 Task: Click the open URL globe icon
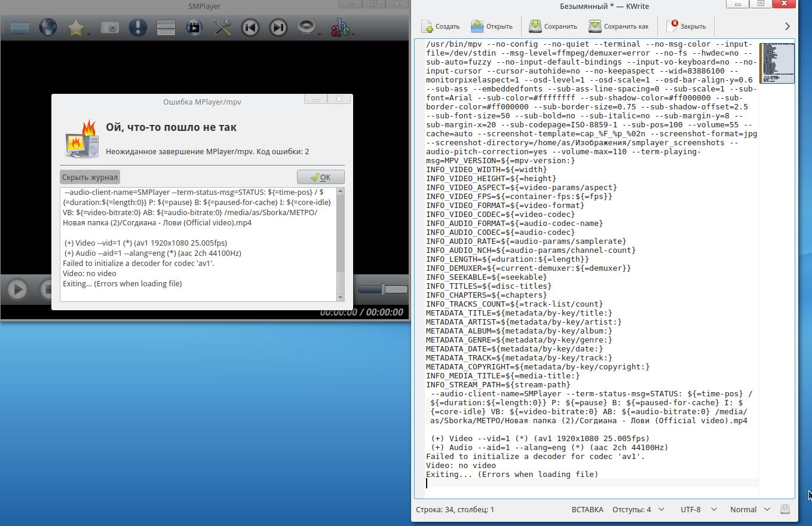48,27
